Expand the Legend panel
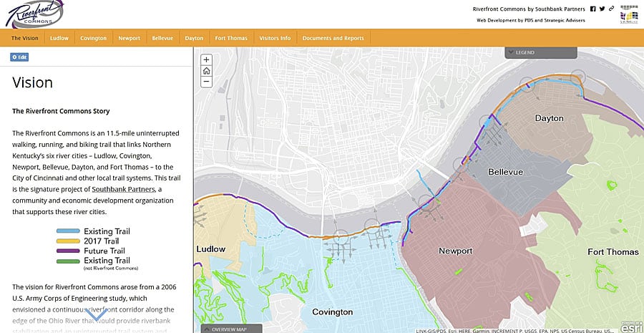The width and height of the screenshot is (644, 333). [540, 52]
